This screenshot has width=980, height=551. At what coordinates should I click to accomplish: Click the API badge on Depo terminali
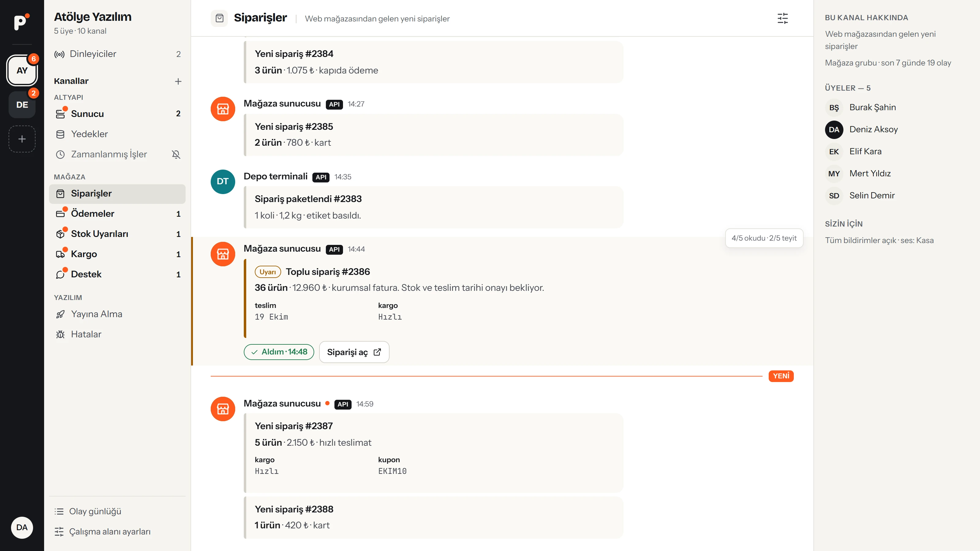321,177
